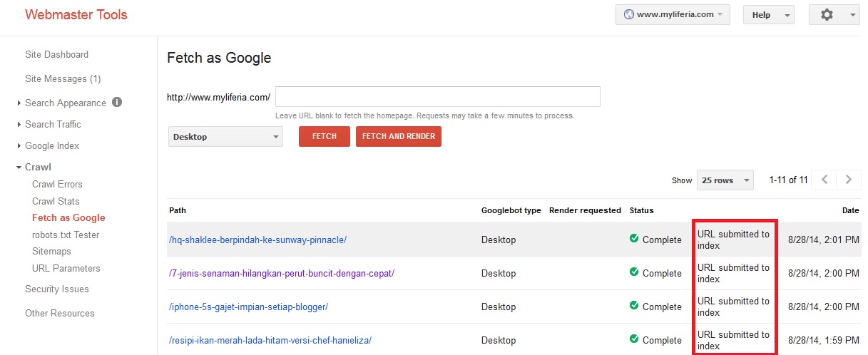
Task: Click the URL path input field
Action: (x=438, y=97)
